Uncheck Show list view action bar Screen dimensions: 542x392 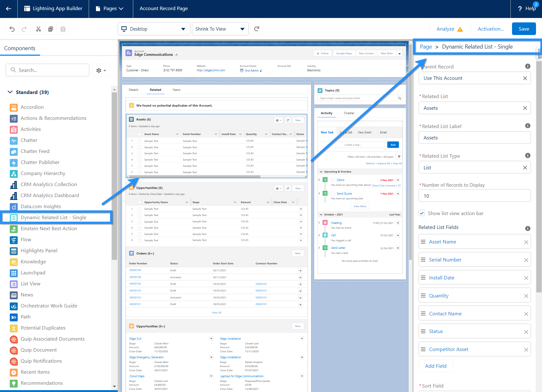[422, 213]
